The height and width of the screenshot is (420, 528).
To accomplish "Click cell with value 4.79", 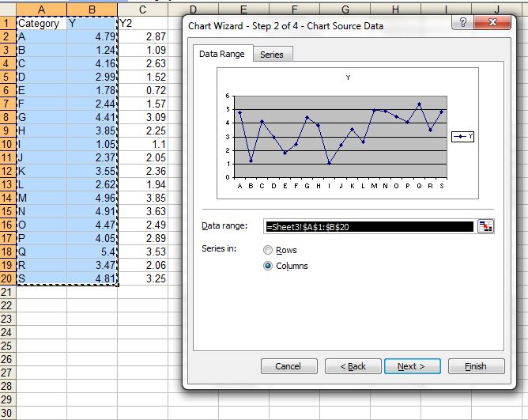I will [92, 36].
